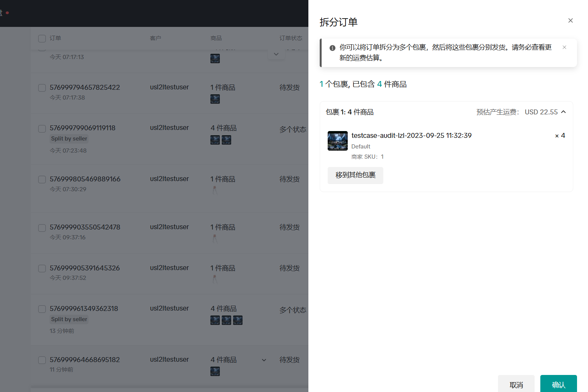Expand items of order 576999964668695182
588x392 pixels.
[x=264, y=360]
